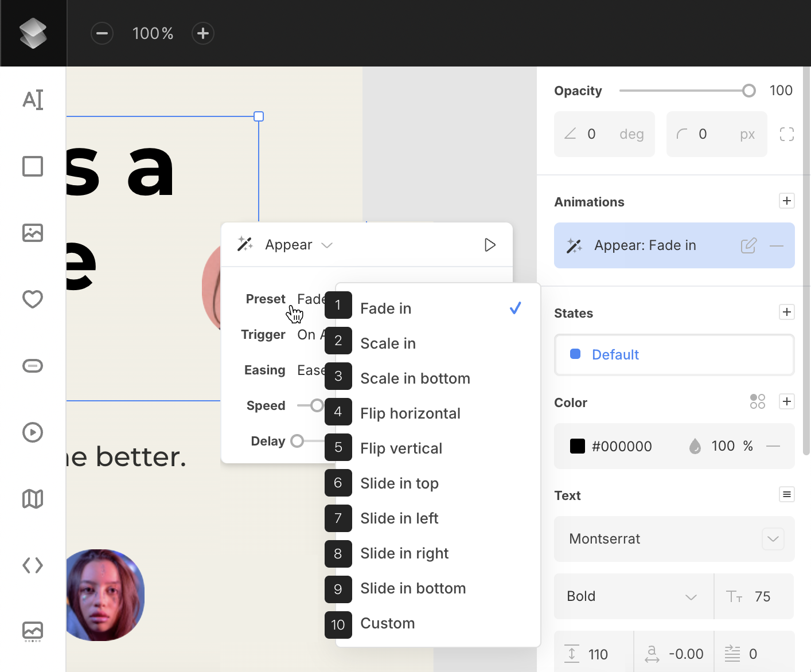Viewport: 811px width, 672px height.
Task: Choose Slide in left preset
Action: point(399,518)
